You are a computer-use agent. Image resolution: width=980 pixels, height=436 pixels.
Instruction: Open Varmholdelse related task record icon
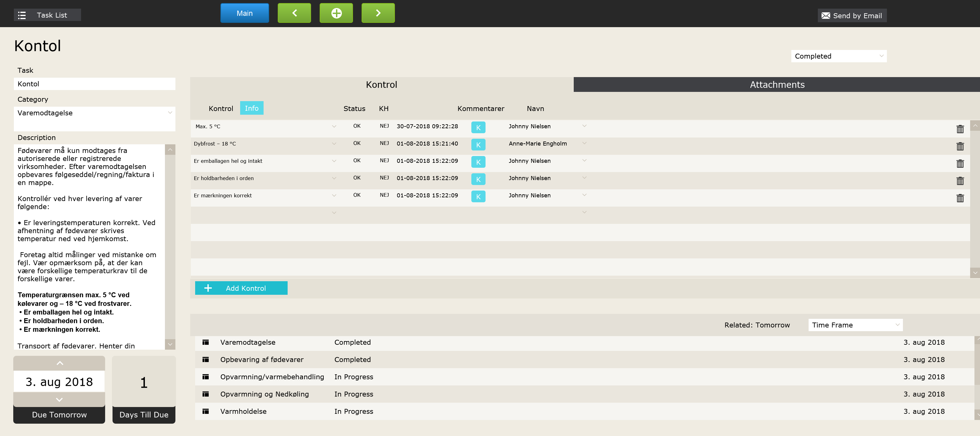point(205,411)
